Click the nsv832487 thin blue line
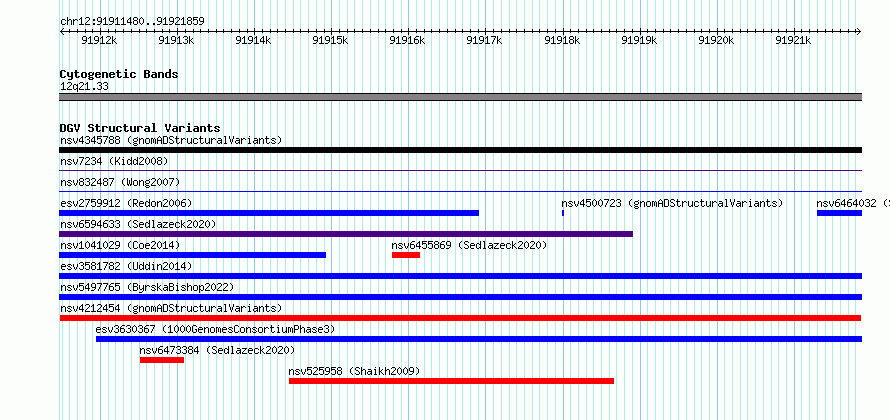Screen dimensions: 890x420 460,192
